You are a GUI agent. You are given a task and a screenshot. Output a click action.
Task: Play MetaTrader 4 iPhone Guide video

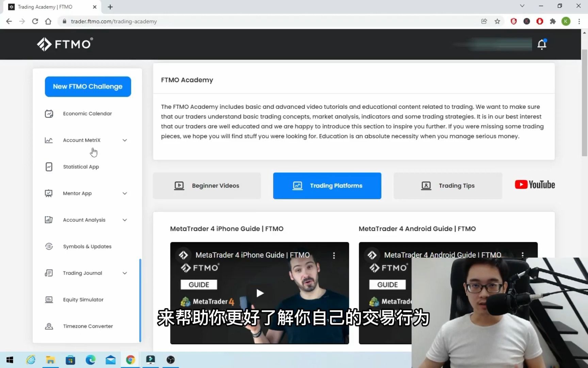[x=260, y=293]
